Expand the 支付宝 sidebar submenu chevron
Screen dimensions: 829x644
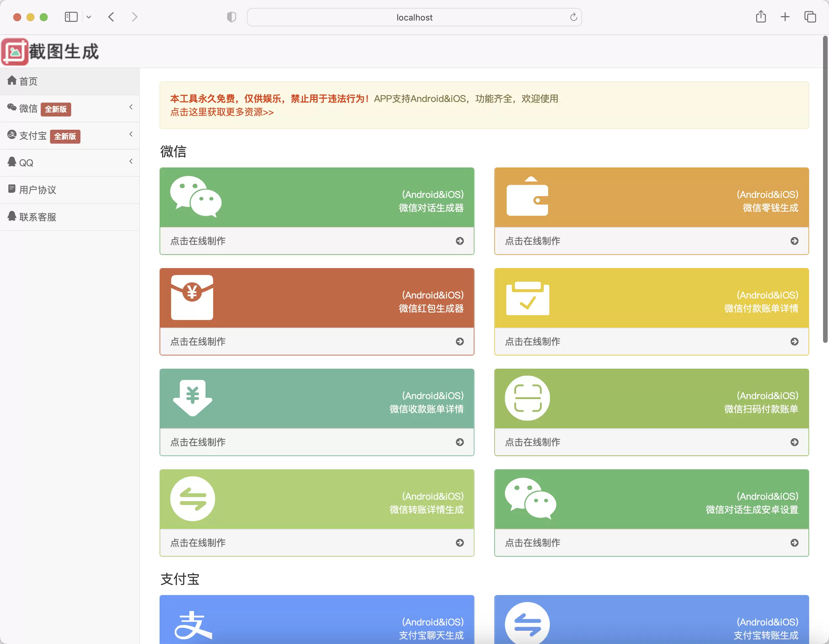pyautogui.click(x=131, y=134)
